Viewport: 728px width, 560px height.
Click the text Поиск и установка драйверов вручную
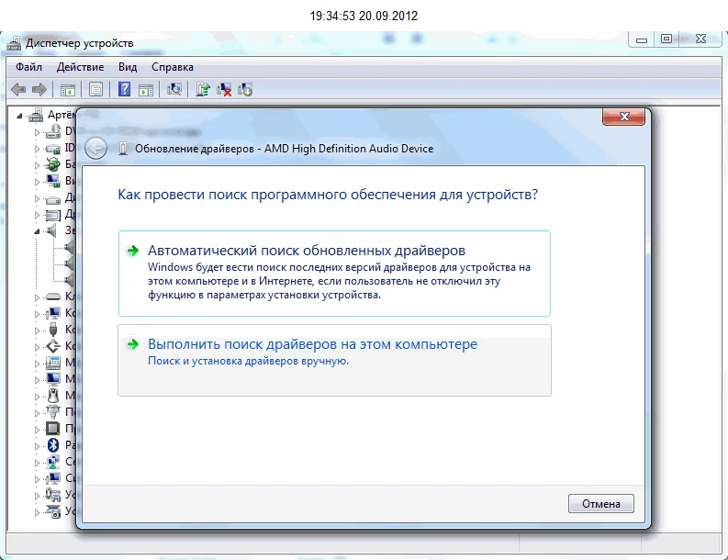[249, 361]
